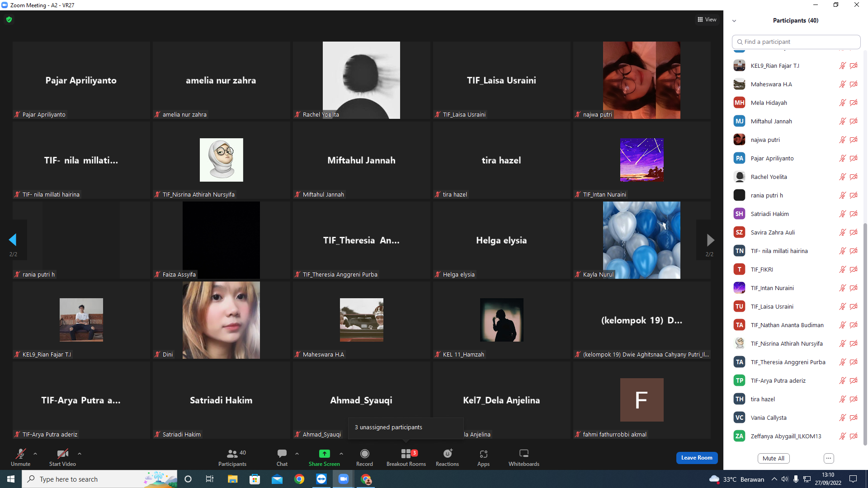
Task: Open the Mail app in taskbar
Action: 277,479
